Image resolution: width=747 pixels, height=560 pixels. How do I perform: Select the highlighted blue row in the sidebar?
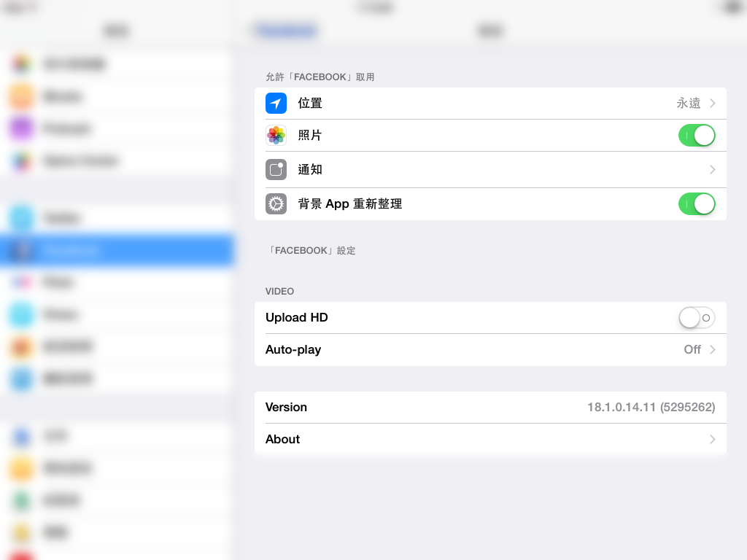coord(117,250)
